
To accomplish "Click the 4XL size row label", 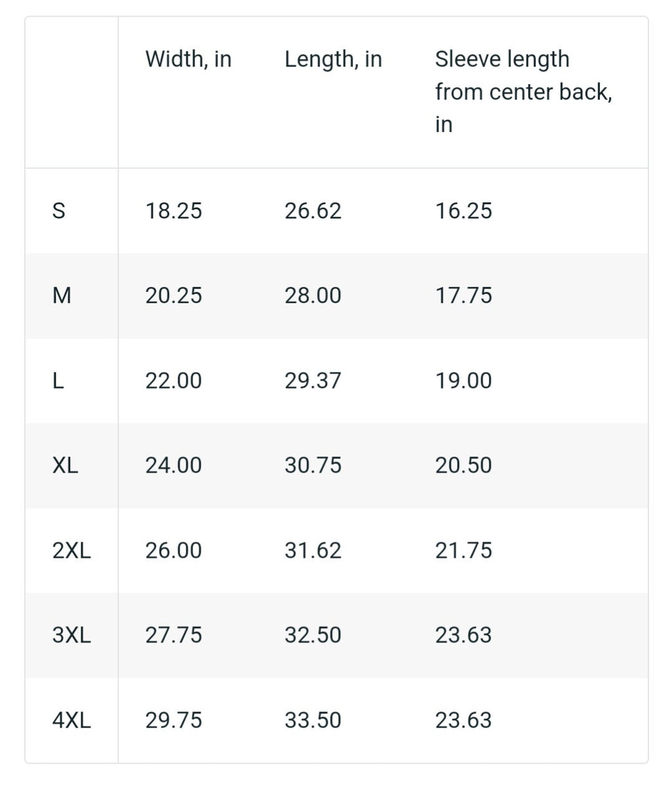I will 72,720.
